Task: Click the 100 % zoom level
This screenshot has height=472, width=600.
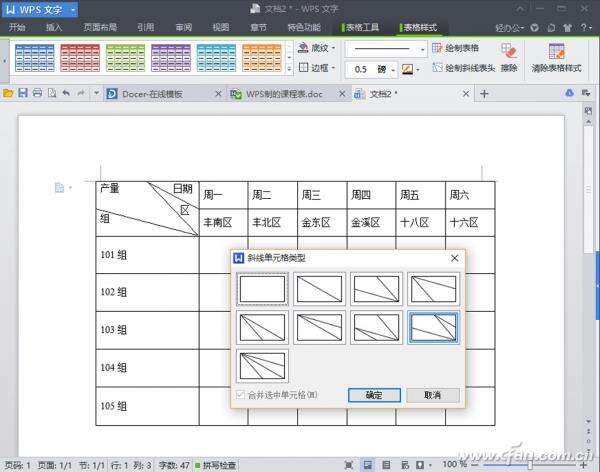Action: point(454,464)
